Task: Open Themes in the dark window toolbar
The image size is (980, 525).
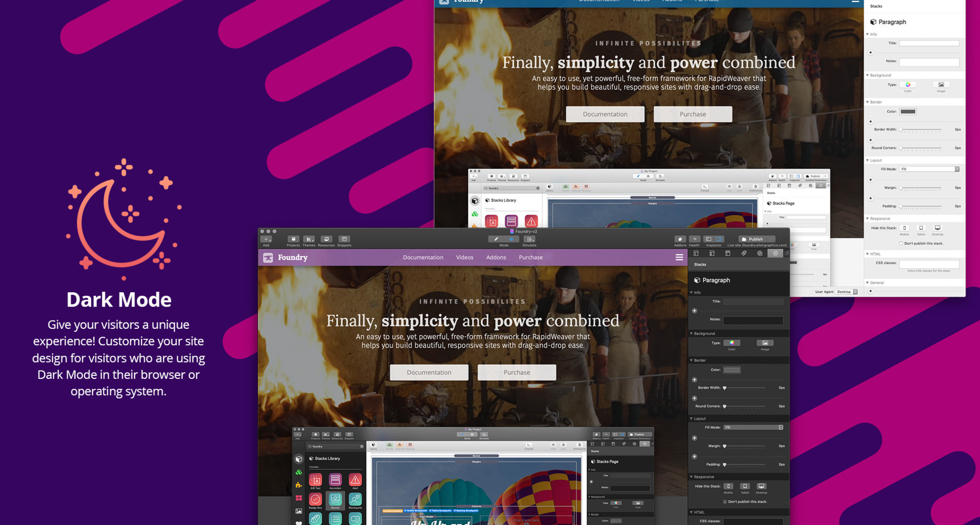Action: coord(309,239)
